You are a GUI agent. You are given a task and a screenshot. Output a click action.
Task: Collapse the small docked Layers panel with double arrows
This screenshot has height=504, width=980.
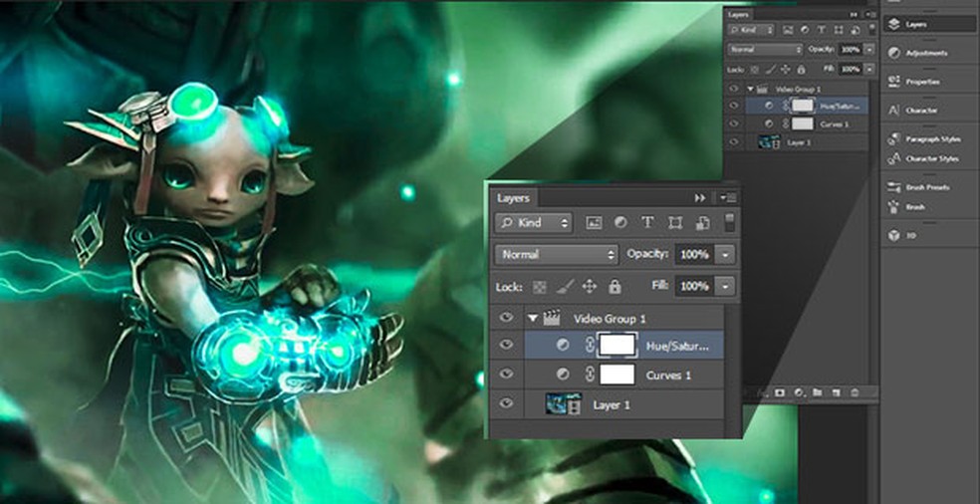click(x=854, y=14)
